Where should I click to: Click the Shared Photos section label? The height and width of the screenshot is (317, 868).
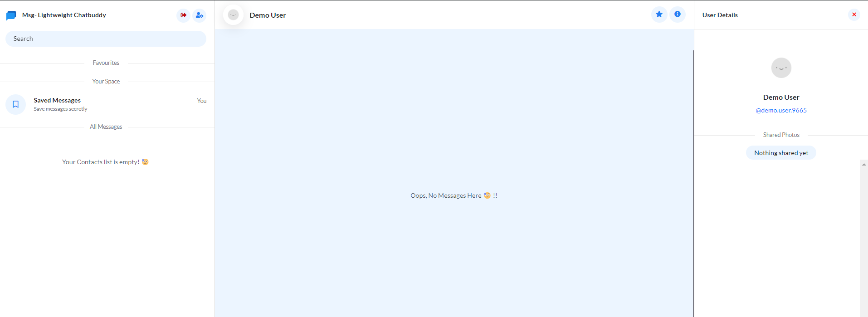[x=781, y=135]
